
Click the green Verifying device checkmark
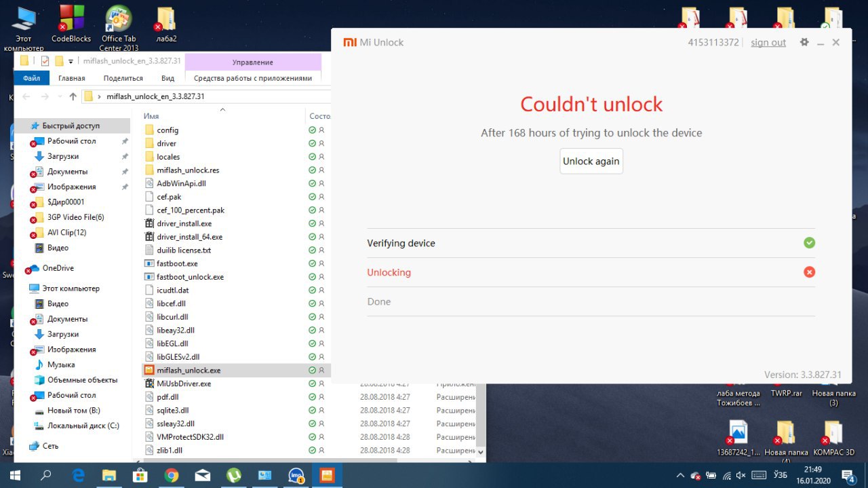tap(809, 243)
